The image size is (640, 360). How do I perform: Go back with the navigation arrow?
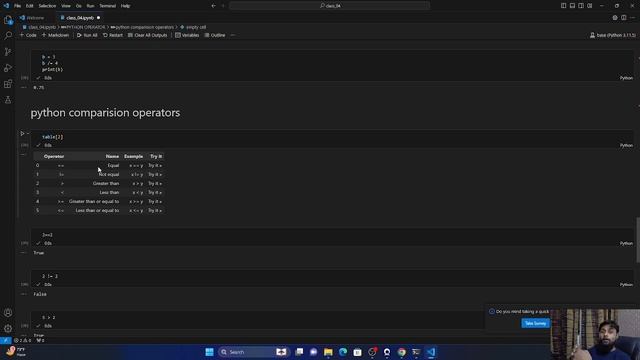click(213, 6)
